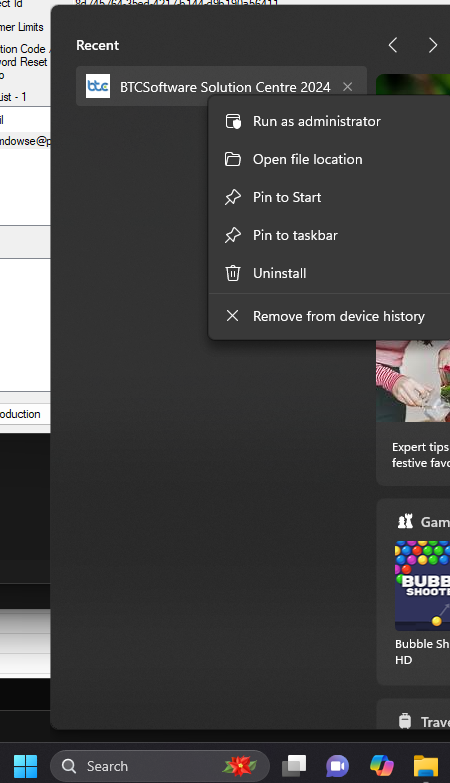Select Run as administrator from context menu
Image resolution: width=450 pixels, height=783 pixels.
point(330,121)
